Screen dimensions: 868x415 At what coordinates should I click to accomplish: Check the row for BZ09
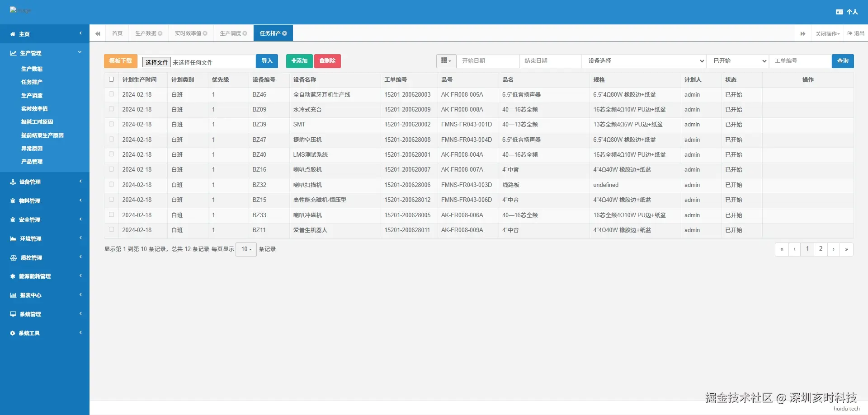pos(111,109)
